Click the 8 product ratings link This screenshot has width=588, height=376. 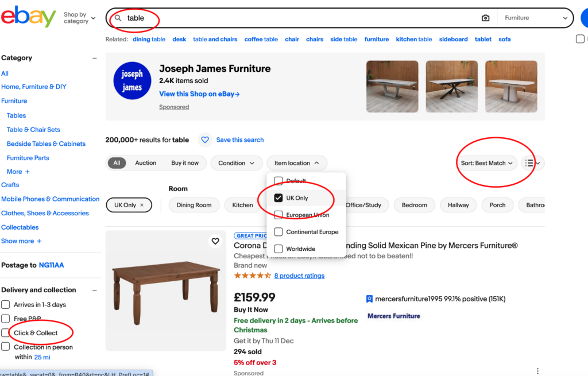[x=299, y=276]
